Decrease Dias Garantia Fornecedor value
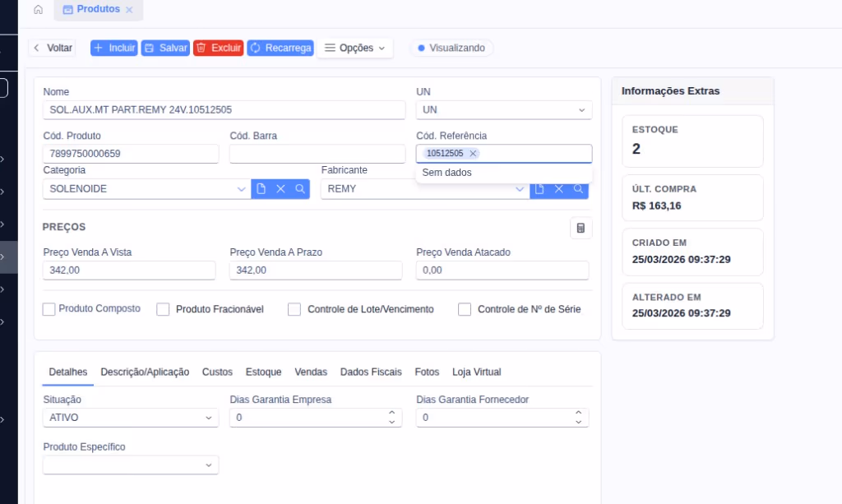 coord(578,423)
